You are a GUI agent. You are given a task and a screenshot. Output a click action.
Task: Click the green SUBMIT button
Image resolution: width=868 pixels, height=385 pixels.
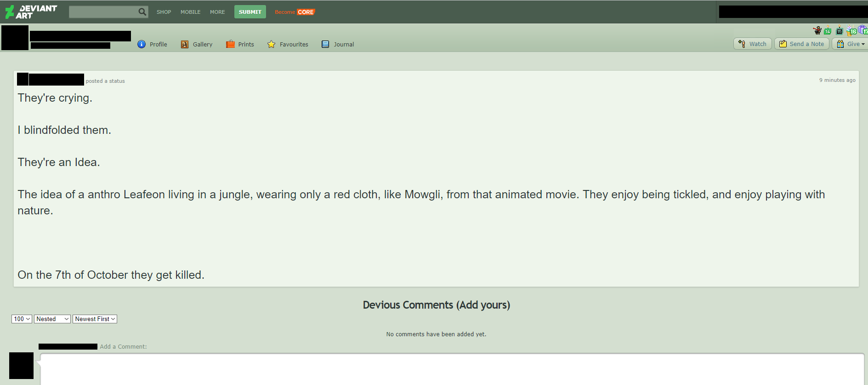250,12
